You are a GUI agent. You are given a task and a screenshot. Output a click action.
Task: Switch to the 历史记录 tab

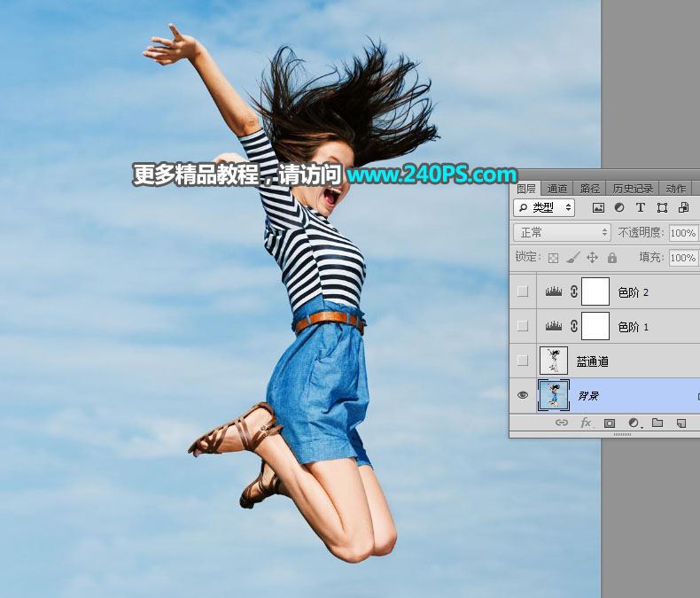coord(633,189)
